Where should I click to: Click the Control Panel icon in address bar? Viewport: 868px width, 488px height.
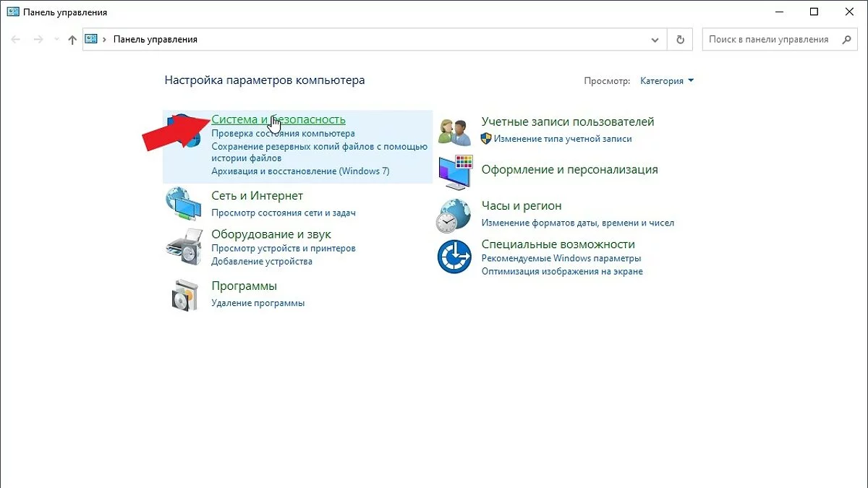[91, 39]
